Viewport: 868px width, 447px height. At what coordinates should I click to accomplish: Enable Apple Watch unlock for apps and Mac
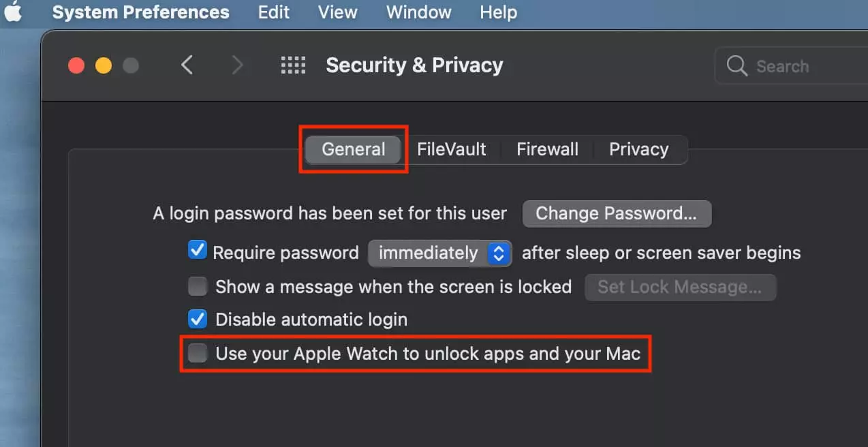point(198,353)
